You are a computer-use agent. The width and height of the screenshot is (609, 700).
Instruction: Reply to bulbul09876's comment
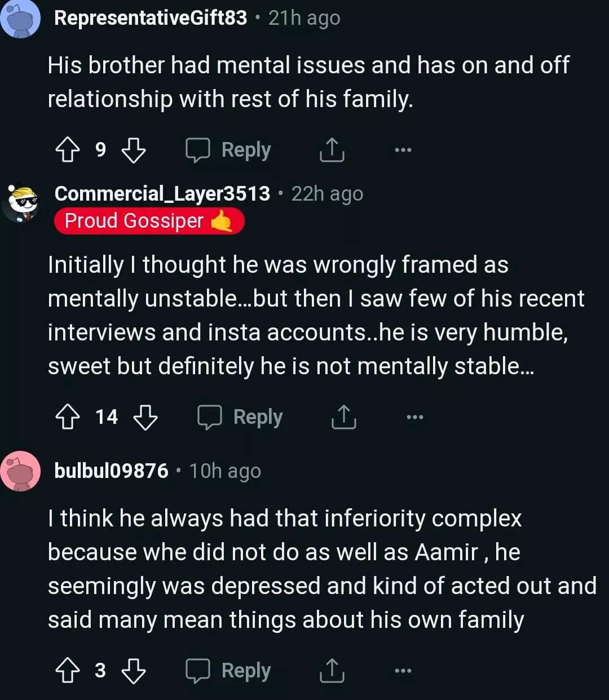click(x=229, y=671)
